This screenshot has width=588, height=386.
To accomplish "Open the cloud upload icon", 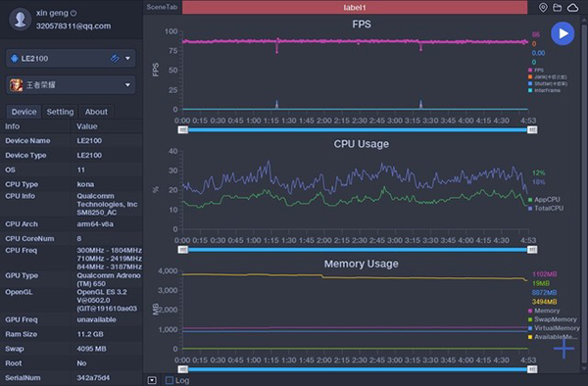I will coord(572,7).
